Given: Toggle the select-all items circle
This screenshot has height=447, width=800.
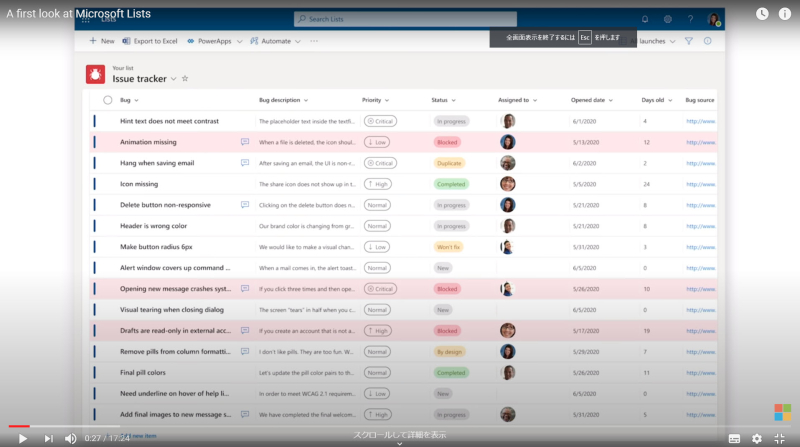Looking at the screenshot, I should 108,100.
